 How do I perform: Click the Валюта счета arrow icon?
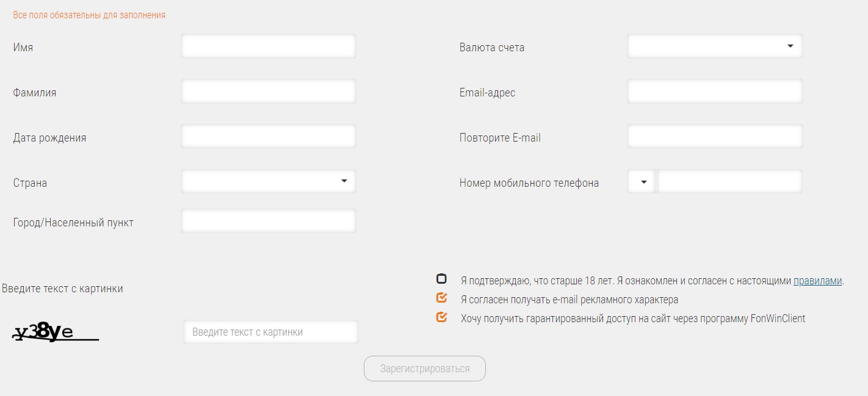[790, 46]
